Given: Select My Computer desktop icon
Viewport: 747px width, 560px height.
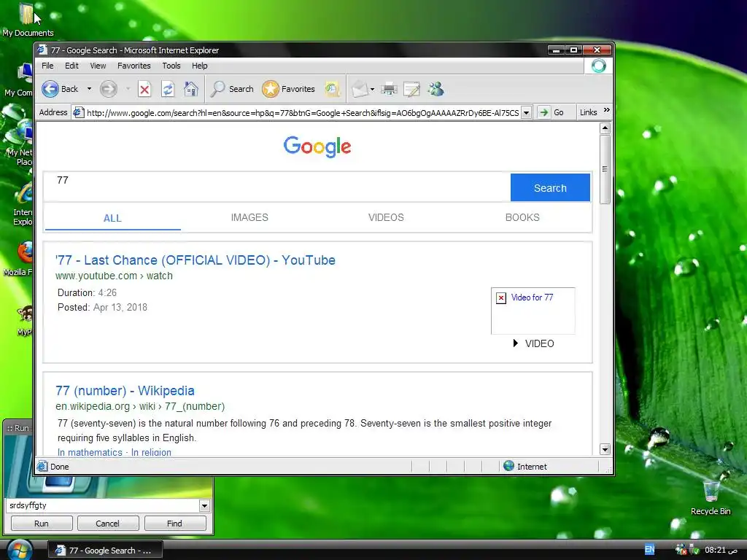Looking at the screenshot, I should pos(19,79).
